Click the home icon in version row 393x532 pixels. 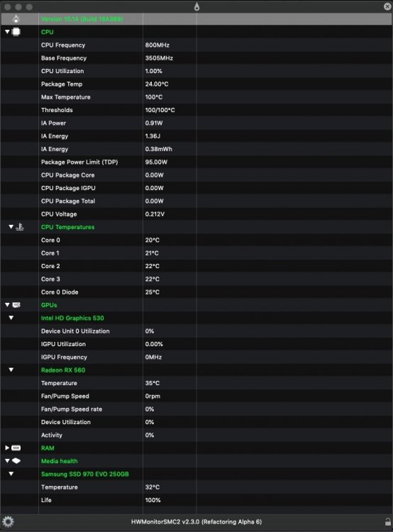coord(16,19)
